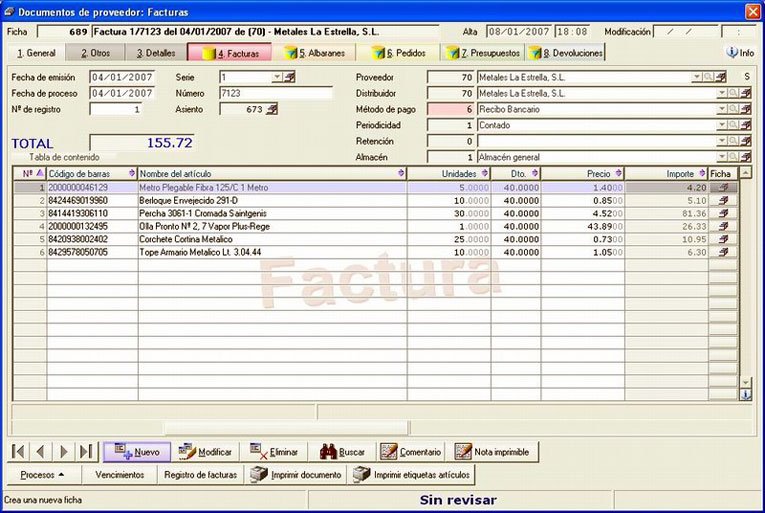Viewport: 765px width, 513px height.
Task: Open the Proveedor search magnifier icon
Action: tap(708, 77)
